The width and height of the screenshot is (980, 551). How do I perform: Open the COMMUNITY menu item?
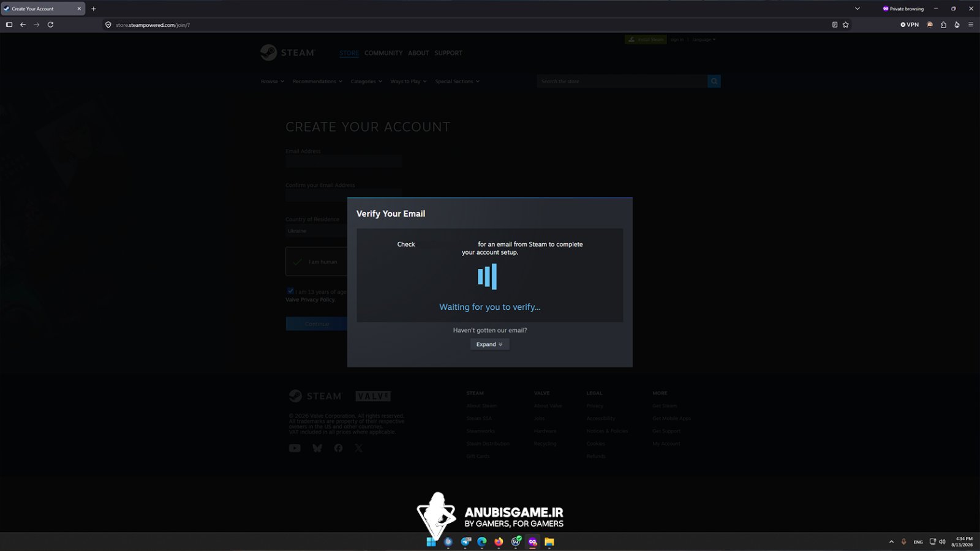tap(383, 53)
